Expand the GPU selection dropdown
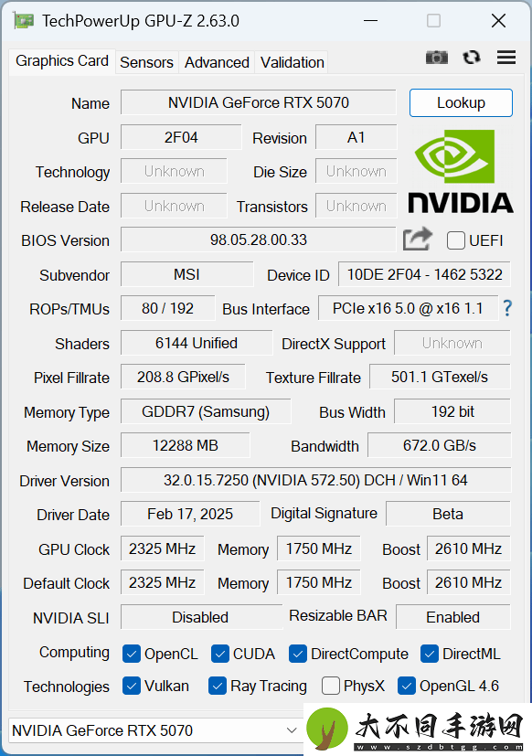Screen dimensions: 532x756 pyautogui.click(x=156, y=730)
